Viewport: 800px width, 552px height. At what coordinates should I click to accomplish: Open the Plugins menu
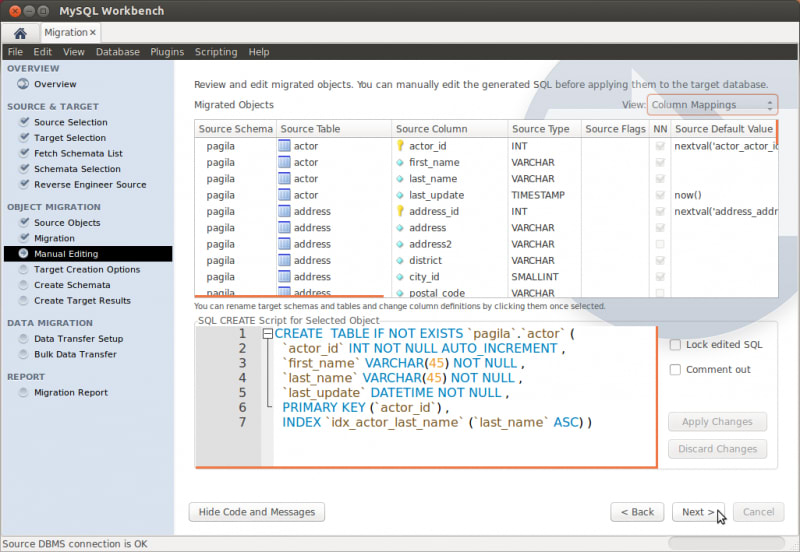tap(167, 52)
